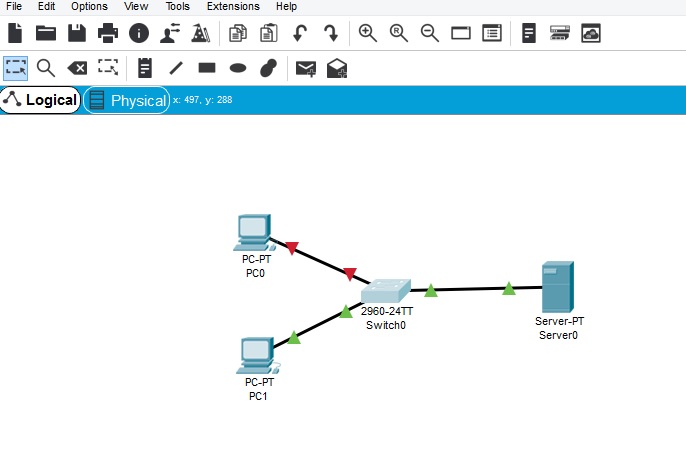Select the PC1 computer
This screenshot has width=686, height=474.
(x=257, y=354)
